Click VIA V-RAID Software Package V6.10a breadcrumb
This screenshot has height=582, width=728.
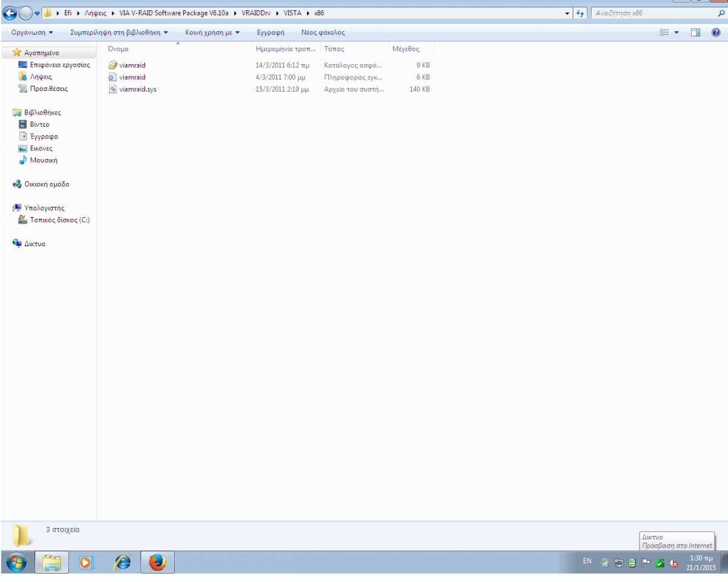click(174, 13)
